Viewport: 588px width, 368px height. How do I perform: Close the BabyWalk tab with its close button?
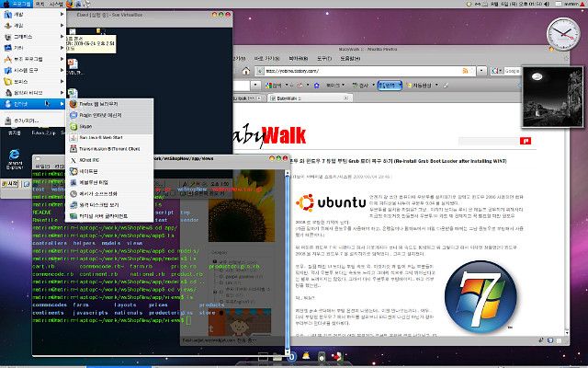click(x=345, y=98)
